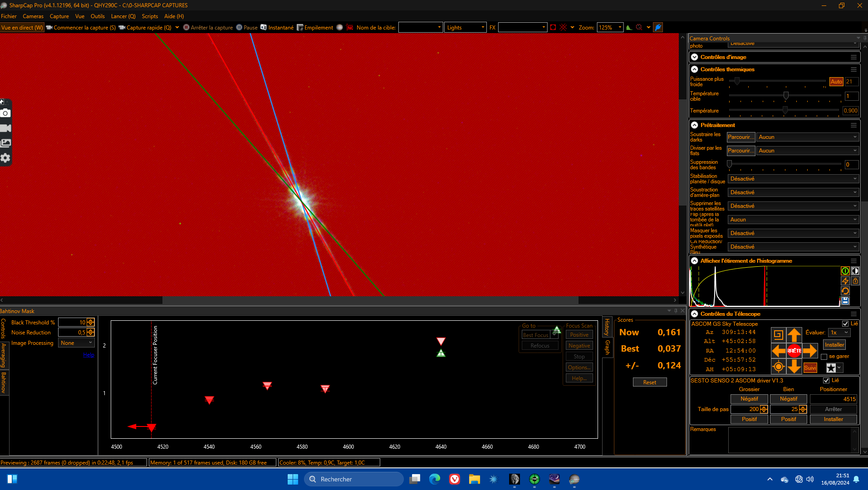Open Stabilisation planète / disque dropdown
This screenshot has width=868, height=490.
793,179
